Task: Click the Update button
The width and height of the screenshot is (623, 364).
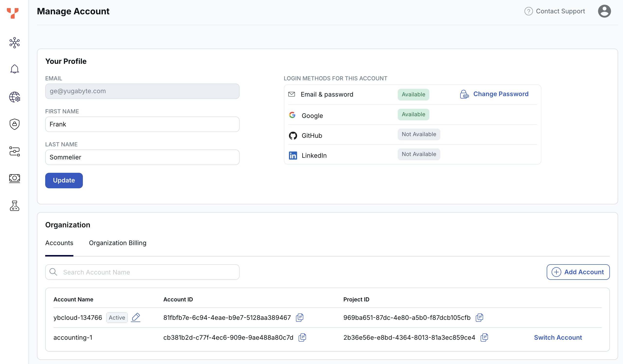Action: pos(64,180)
